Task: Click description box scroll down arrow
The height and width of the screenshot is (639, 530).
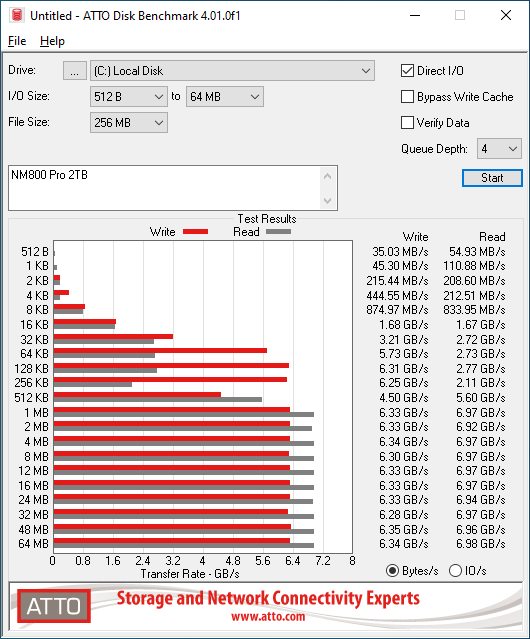Action: [x=328, y=200]
